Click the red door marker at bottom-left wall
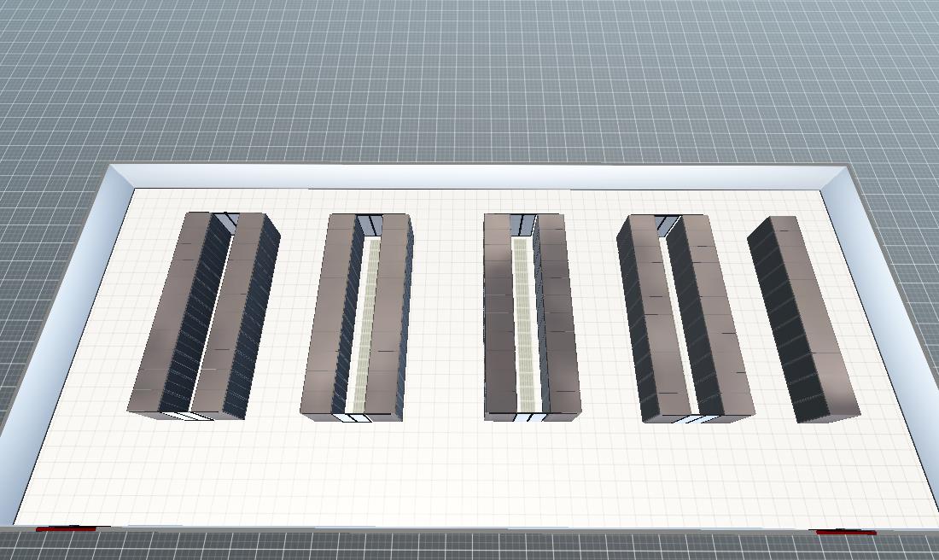 [x=66, y=529]
